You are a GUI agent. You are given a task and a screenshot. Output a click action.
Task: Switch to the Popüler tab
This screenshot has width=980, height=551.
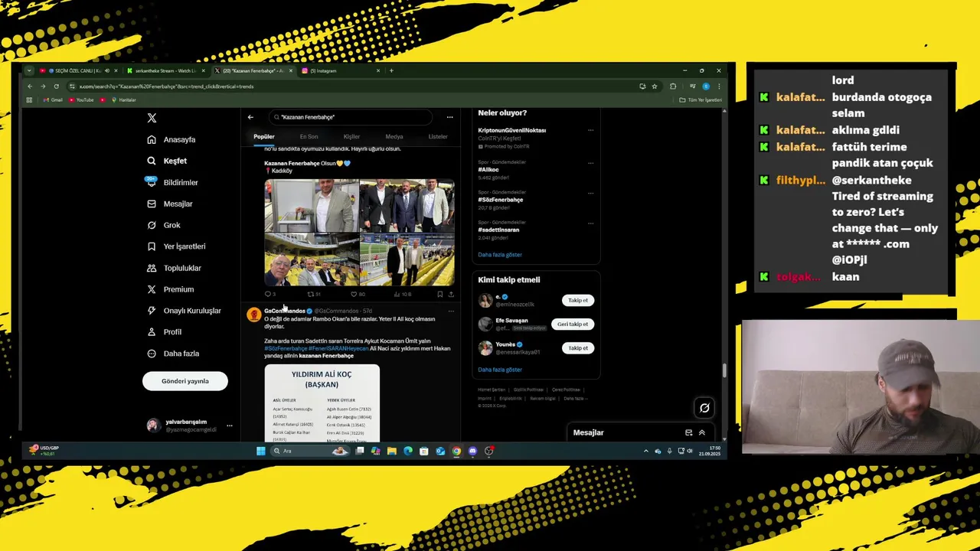pyautogui.click(x=264, y=136)
